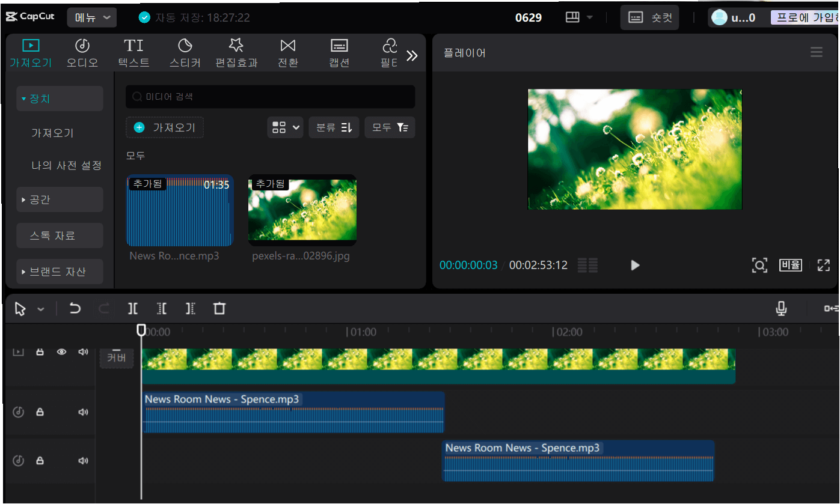
Task: Choose the select pointer tool
Action: (20, 309)
